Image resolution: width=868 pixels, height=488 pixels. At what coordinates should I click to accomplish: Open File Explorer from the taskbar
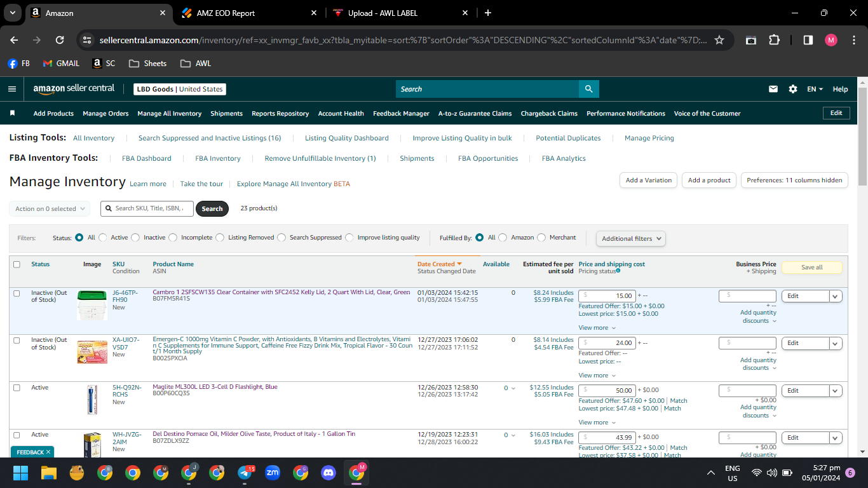coord(49,472)
